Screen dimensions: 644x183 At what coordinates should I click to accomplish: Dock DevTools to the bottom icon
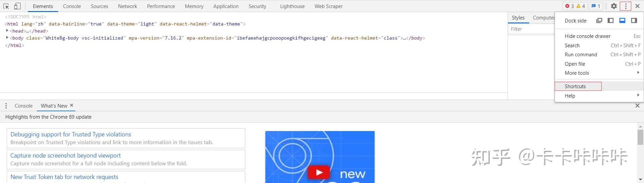[622, 20]
